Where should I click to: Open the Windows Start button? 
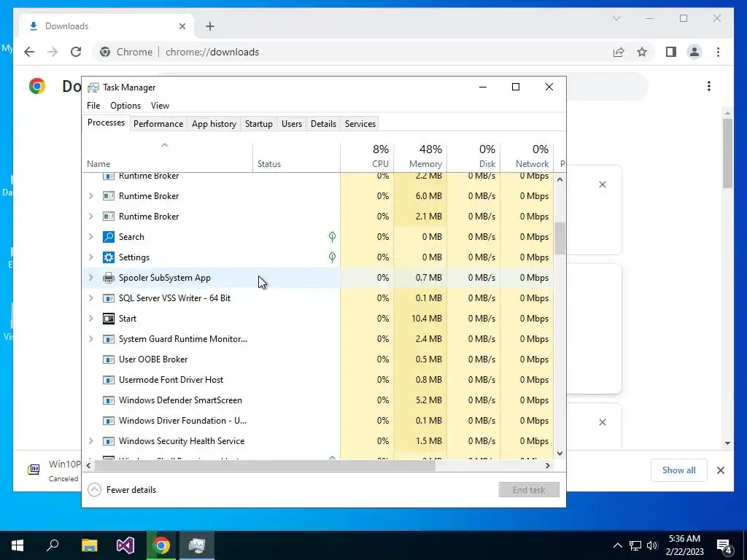pyautogui.click(x=18, y=545)
